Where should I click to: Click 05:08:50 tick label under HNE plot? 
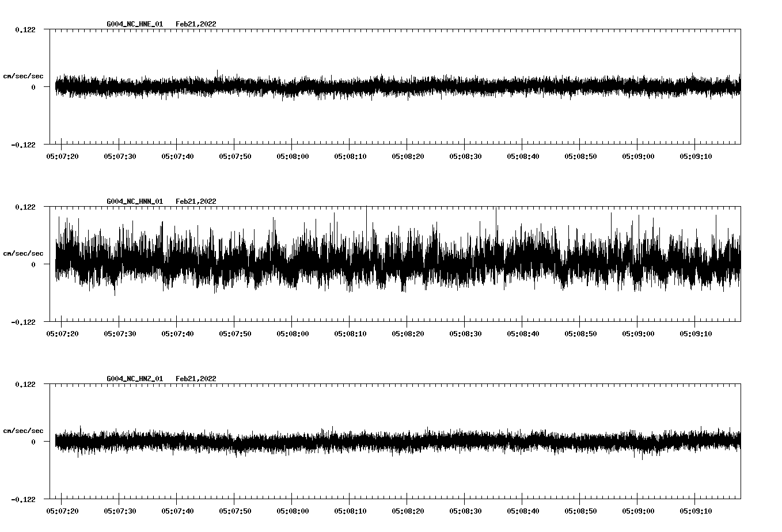pos(580,156)
